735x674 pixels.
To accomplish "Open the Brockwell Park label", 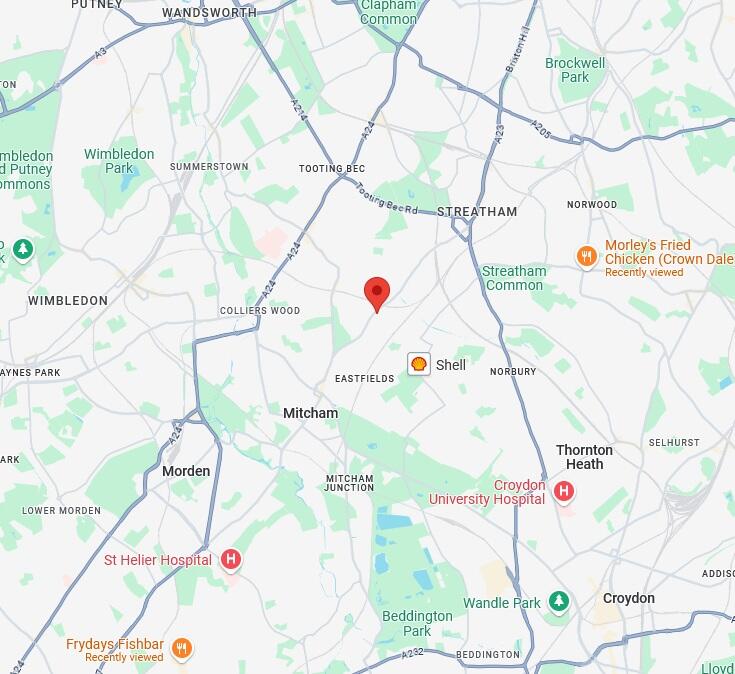I will (x=575, y=70).
